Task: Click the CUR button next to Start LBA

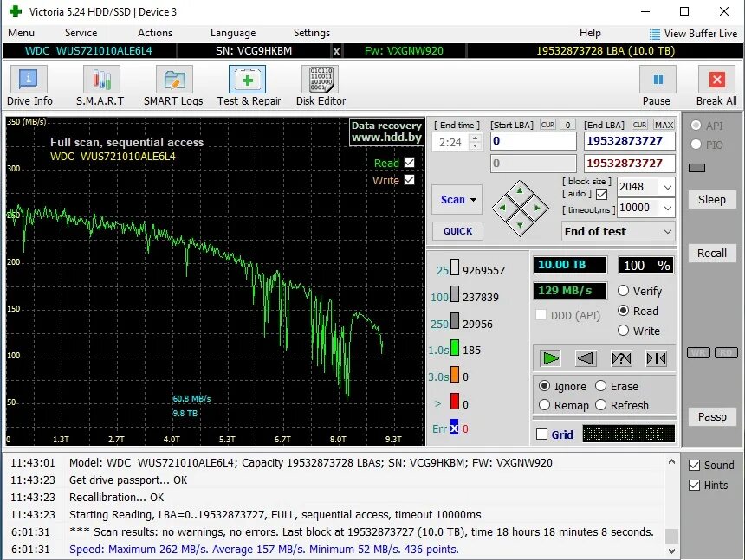Action: click(x=547, y=125)
